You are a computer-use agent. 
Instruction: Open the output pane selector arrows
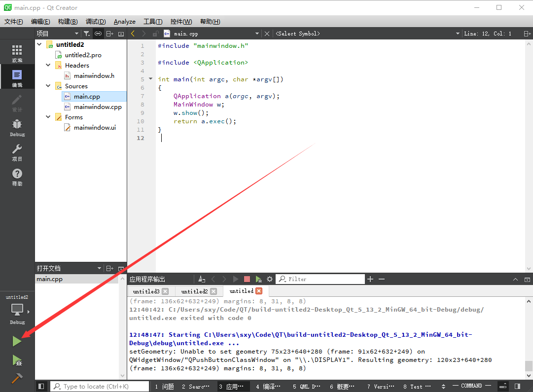tap(443, 387)
